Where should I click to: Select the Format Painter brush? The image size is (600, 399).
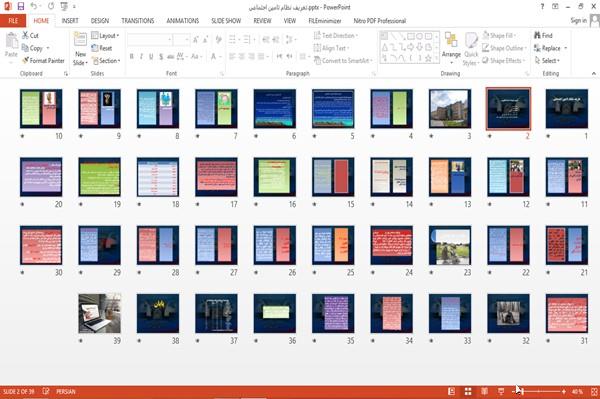pyautogui.click(x=26, y=60)
